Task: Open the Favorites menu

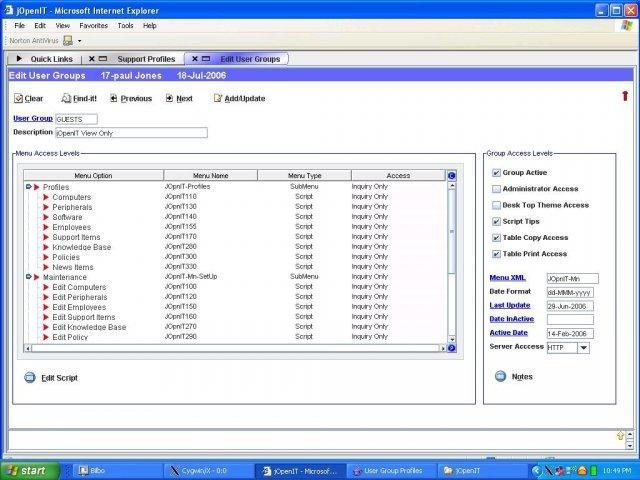Action: (x=93, y=25)
